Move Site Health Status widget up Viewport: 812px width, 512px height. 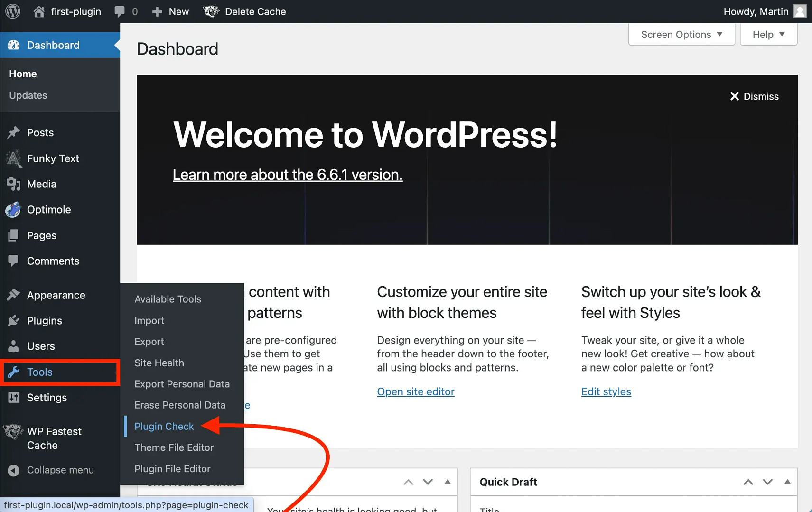point(408,482)
